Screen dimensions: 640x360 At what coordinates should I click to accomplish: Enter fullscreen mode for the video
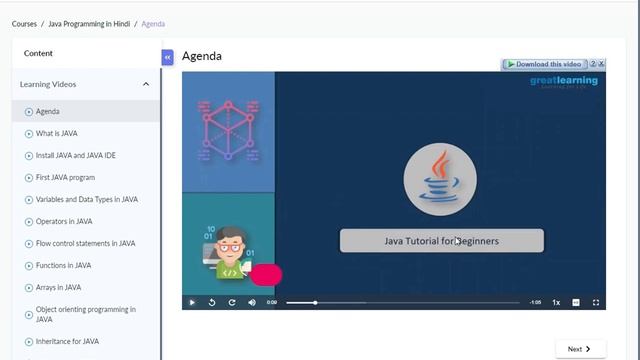pos(596,302)
